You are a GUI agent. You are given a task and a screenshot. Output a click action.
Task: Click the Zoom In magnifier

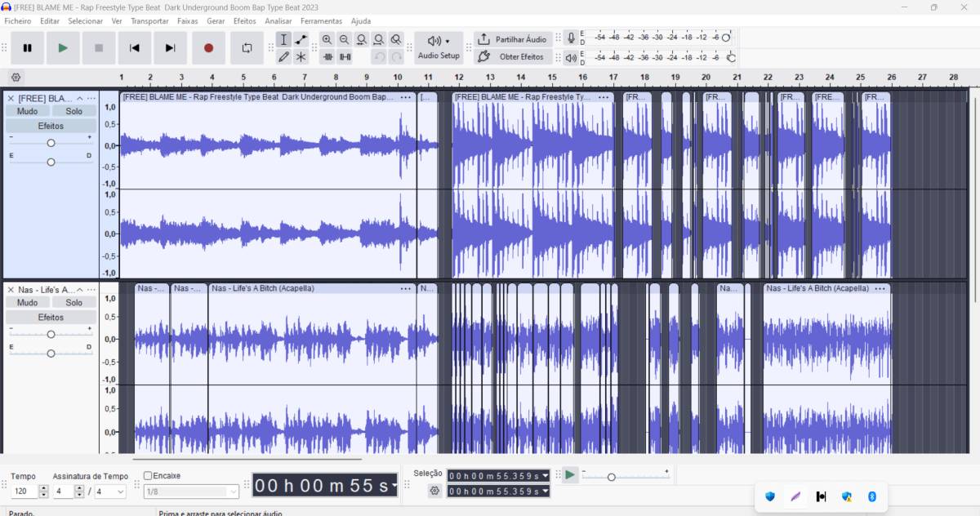[327, 39]
